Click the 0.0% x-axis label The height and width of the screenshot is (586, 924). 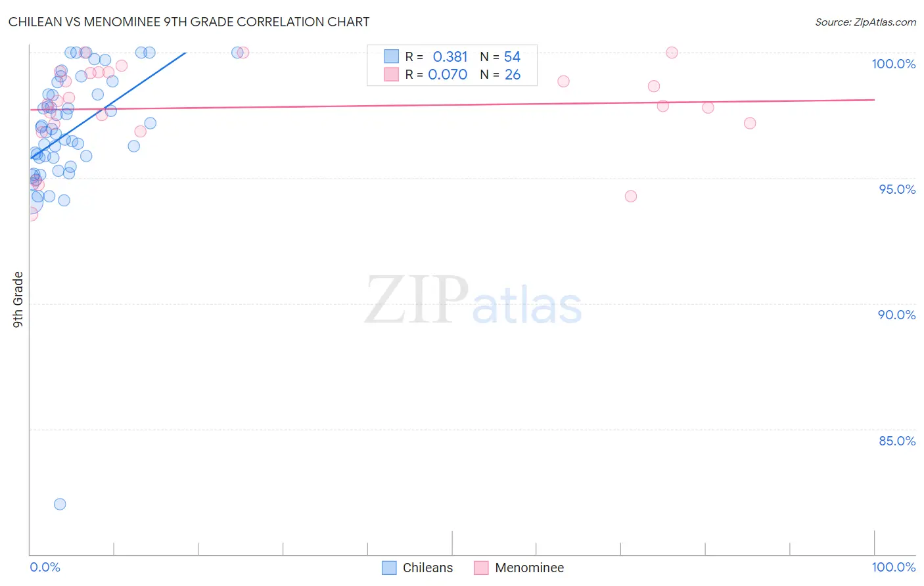coord(45,567)
